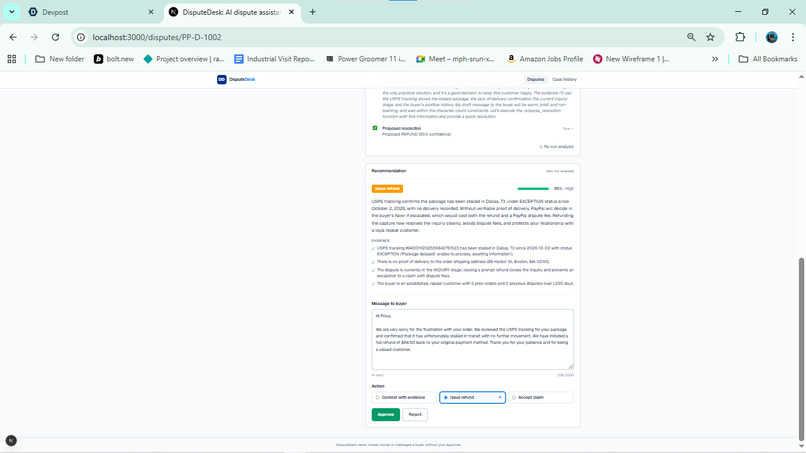806x453 pixels.
Task: Click the site information icon in address bar
Action: 81,37
